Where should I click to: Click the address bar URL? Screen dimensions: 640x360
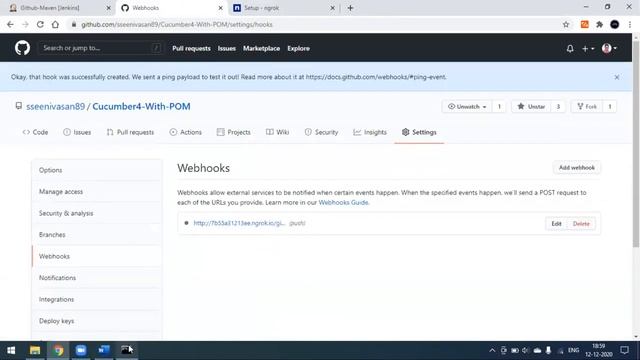[x=177, y=24]
